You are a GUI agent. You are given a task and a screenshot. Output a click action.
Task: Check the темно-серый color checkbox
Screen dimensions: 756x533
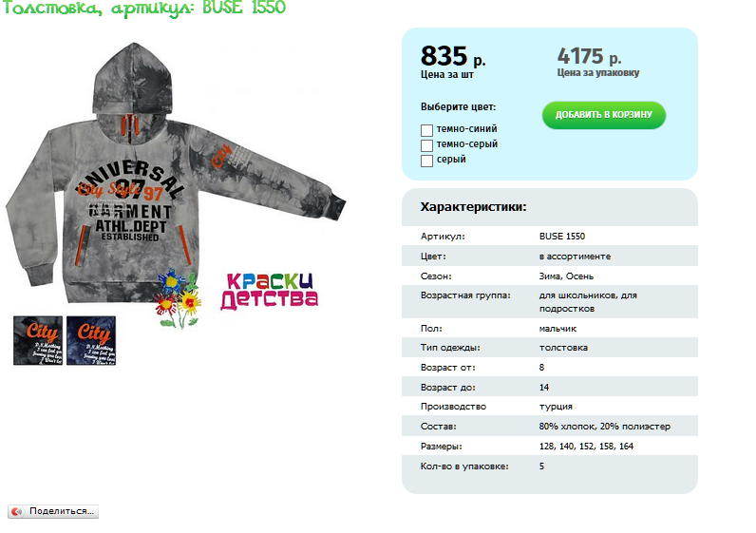point(426,145)
